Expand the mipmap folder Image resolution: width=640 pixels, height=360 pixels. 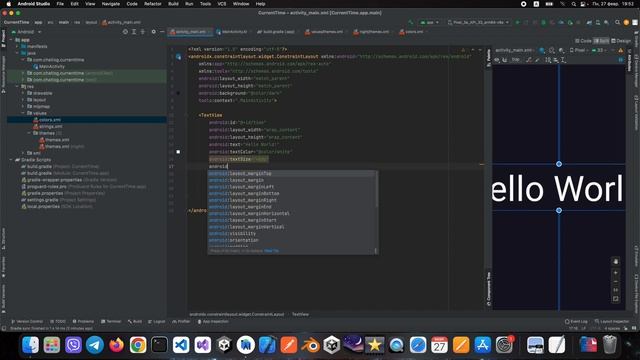[x=23, y=107]
